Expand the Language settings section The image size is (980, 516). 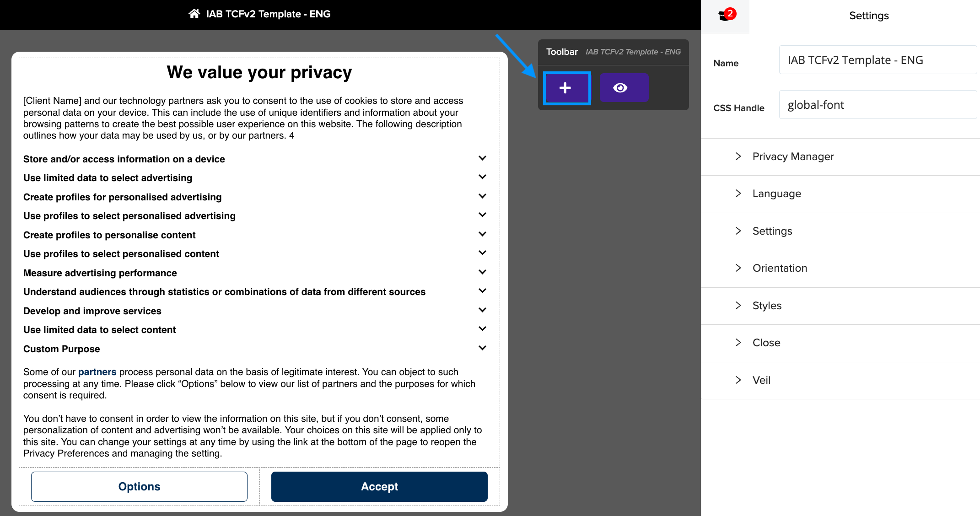840,194
